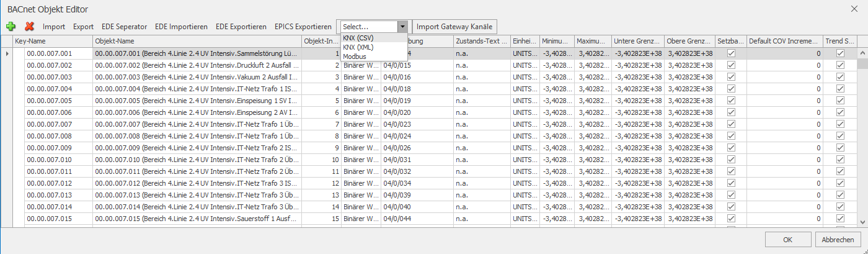This screenshot has width=868, height=254.
Task: Open EDE Seperator option
Action: click(124, 27)
